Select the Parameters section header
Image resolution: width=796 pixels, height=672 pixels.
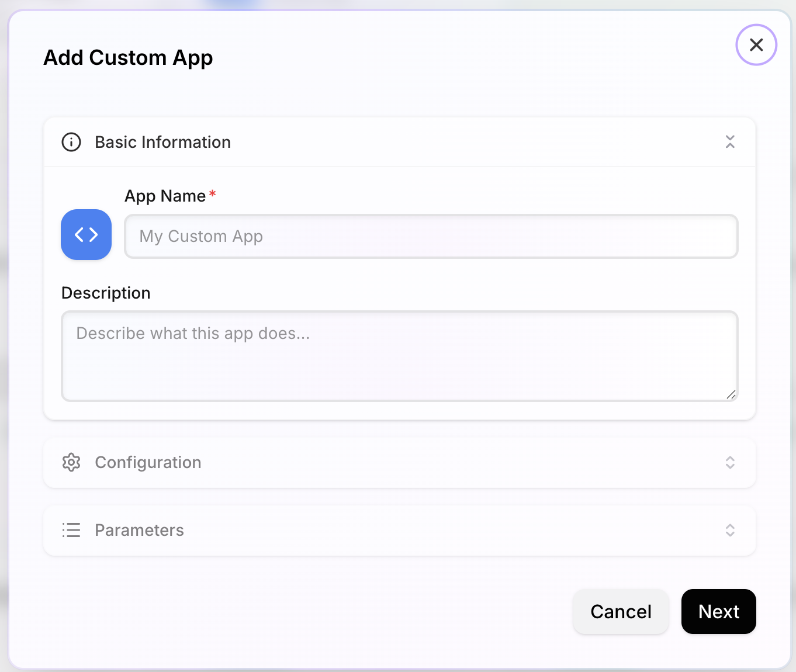pyautogui.click(x=139, y=530)
